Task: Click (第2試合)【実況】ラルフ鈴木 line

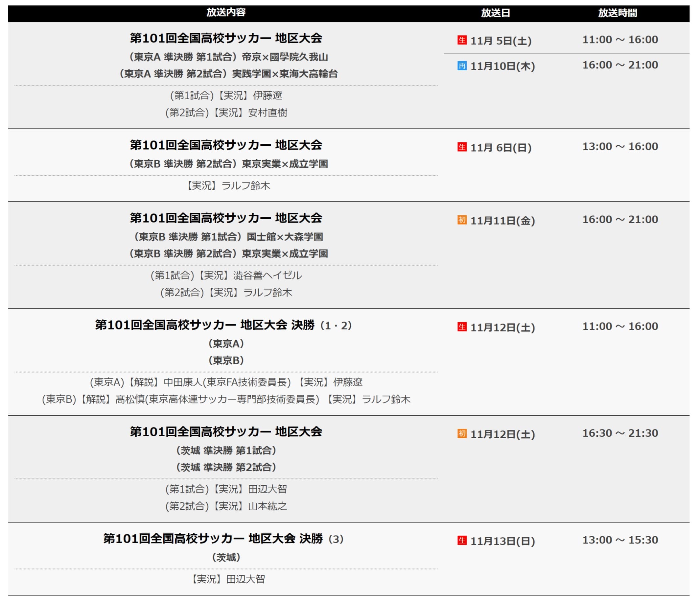Action: click(226, 293)
